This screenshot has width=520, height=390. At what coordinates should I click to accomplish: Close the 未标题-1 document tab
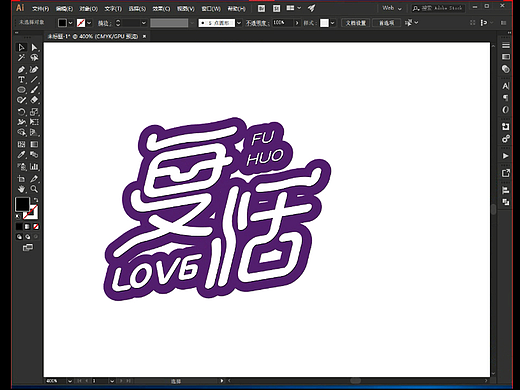144,36
